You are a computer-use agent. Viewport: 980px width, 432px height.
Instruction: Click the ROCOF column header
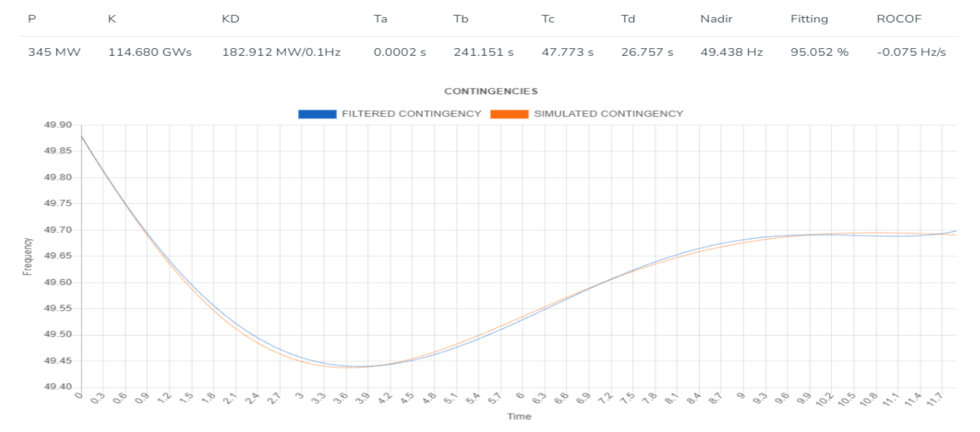pyautogui.click(x=899, y=19)
